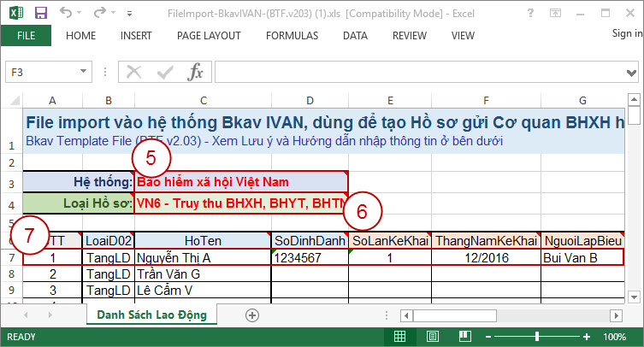
Task: Select the SoLanKeKhai header cell
Action: [390, 241]
